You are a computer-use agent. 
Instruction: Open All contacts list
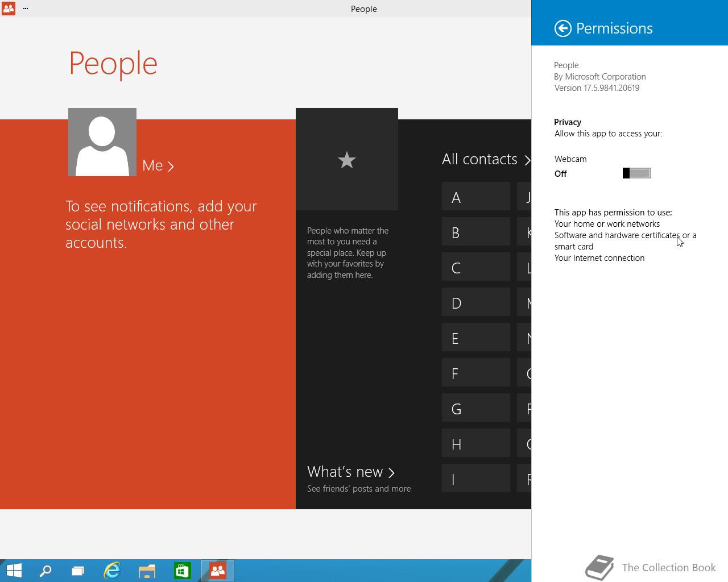(486, 159)
